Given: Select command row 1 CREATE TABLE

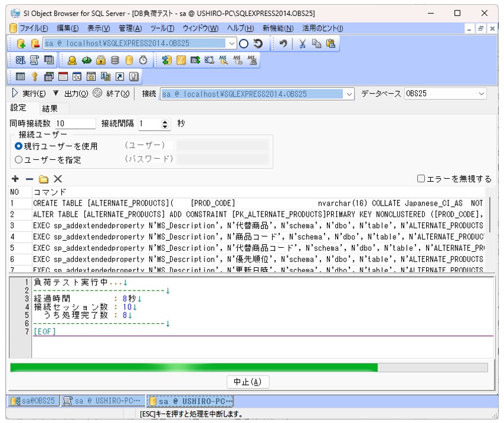Looking at the screenshot, I should [x=247, y=203].
